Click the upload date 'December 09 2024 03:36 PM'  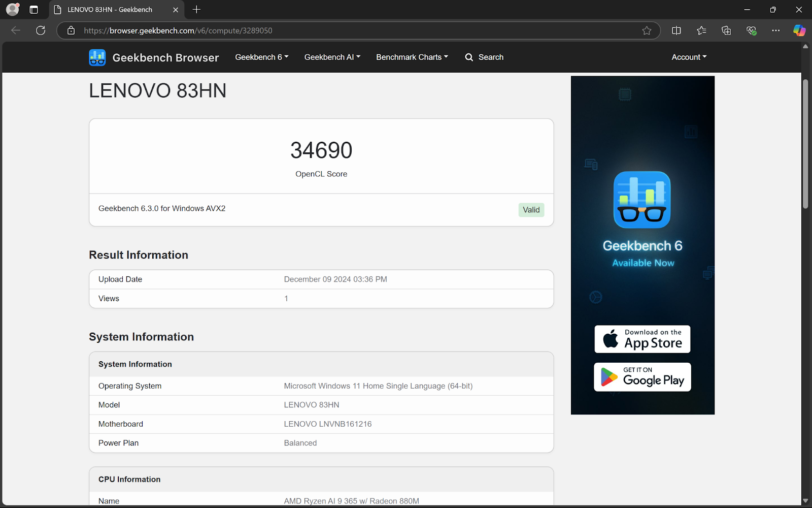335,279
